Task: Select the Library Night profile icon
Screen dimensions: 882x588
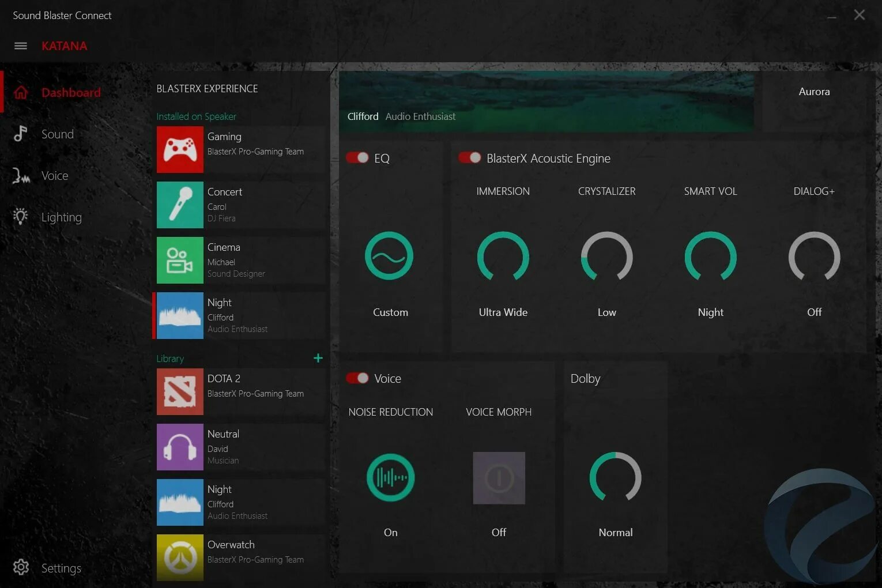Action: tap(180, 502)
